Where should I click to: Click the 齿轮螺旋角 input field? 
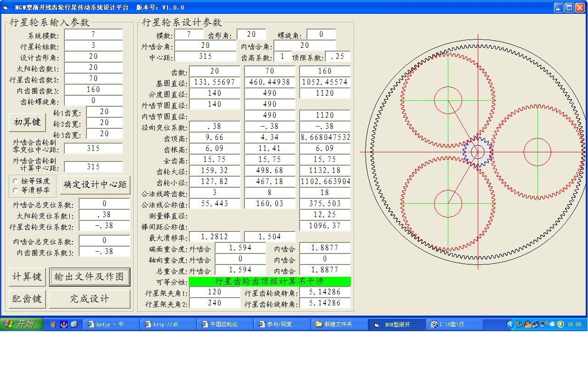click(x=93, y=101)
